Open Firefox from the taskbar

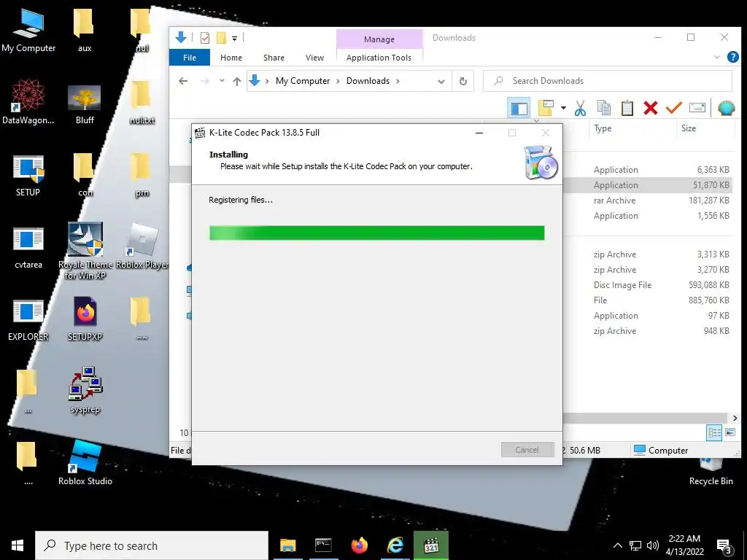click(x=359, y=545)
